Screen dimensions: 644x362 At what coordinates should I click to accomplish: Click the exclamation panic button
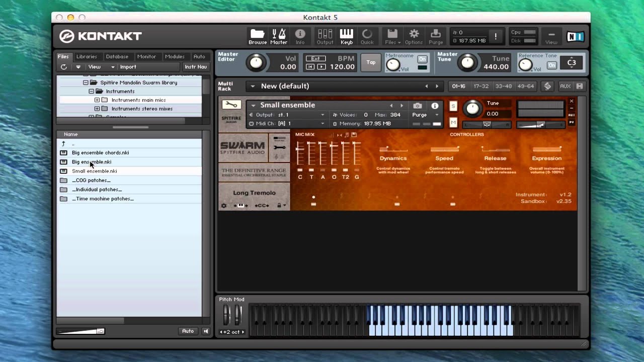(x=496, y=36)
